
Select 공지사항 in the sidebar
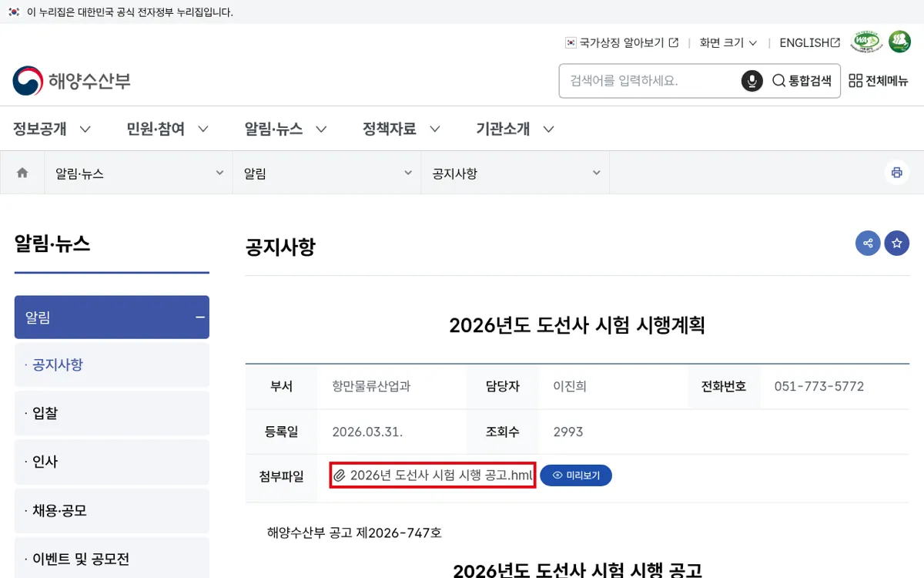point(112,365)
